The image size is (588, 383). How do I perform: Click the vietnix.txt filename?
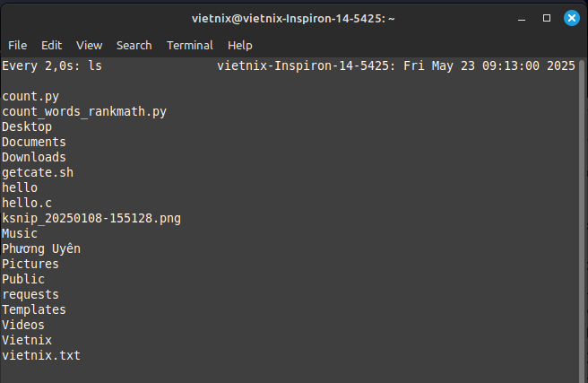pyautogui.click(x=41, y=355)
